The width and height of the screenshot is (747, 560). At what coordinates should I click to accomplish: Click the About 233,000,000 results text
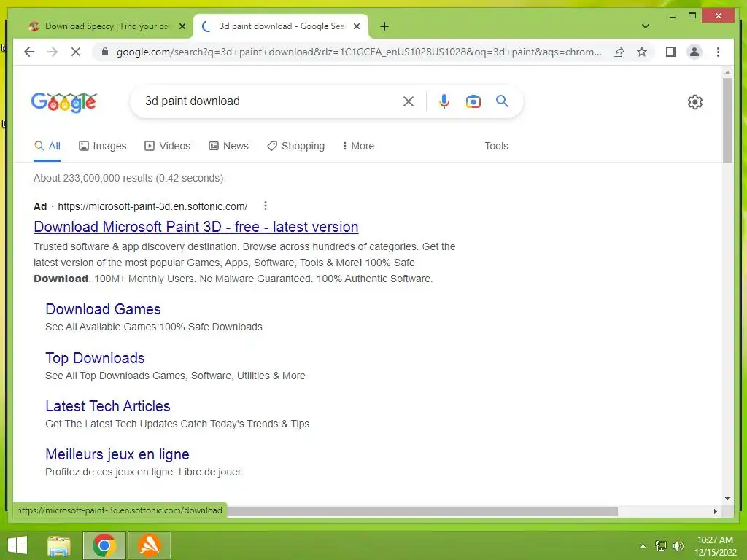128,178
